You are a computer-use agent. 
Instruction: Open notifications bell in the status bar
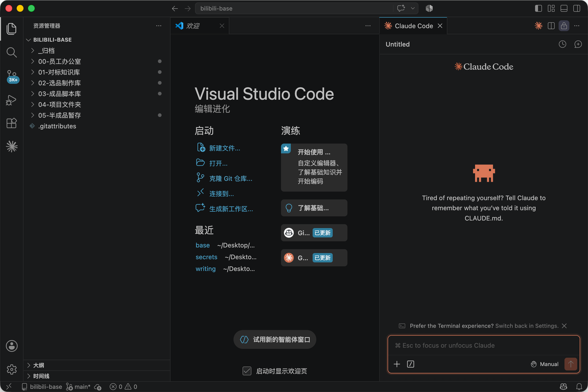pos(579,387)
